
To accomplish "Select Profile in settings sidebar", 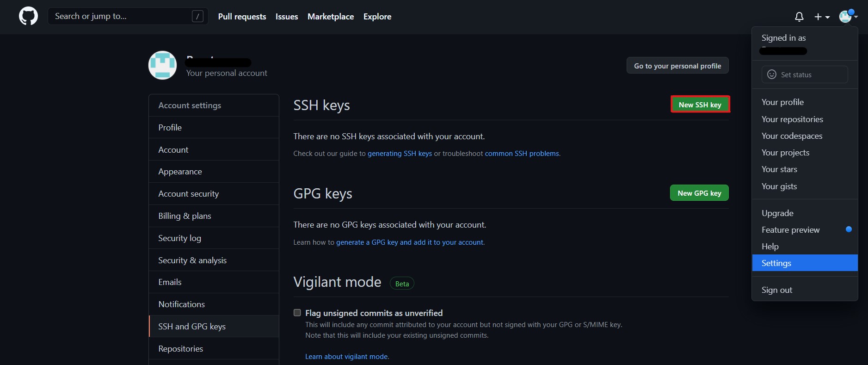I will click(x=214, y=127).
